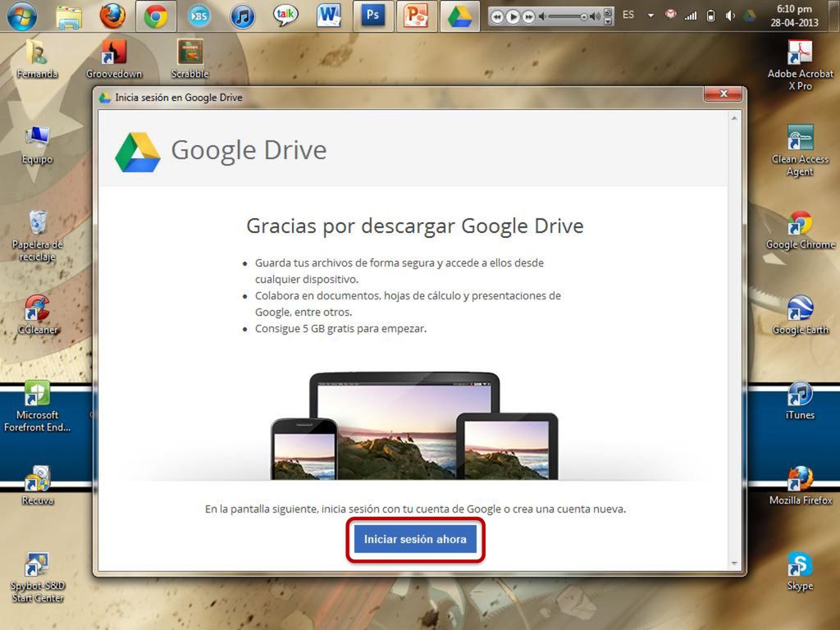Click the bullet starting 'Colabora en documentos'
The height and width of the screenshot is (630, 840).
coord(408,304)
